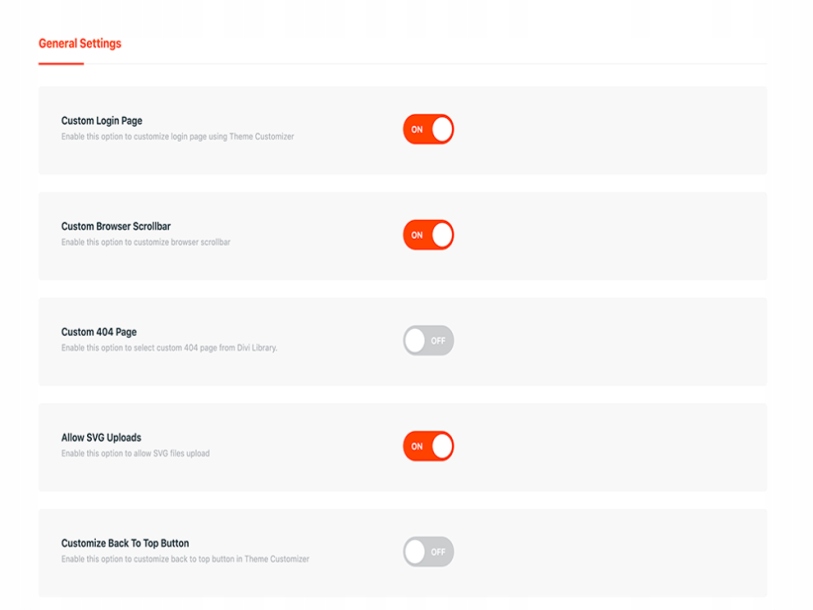Switch off Allow SVG Uploads
The image size is (813, 610).
click(x=428, y=446)
